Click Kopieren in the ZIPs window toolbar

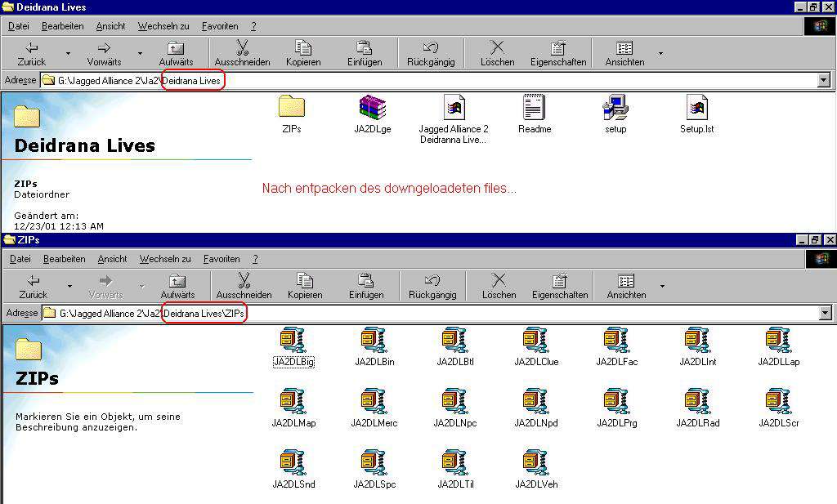click(x=305, y=287)
